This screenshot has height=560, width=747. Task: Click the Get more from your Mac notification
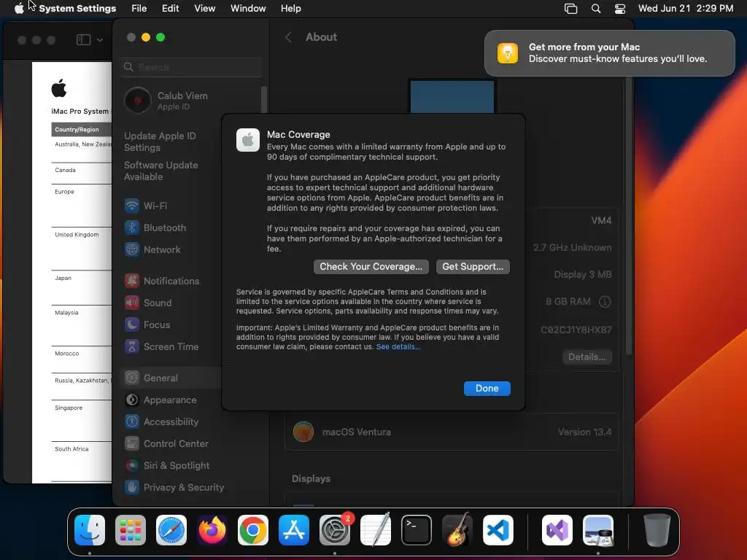click(x=609, y=53)
